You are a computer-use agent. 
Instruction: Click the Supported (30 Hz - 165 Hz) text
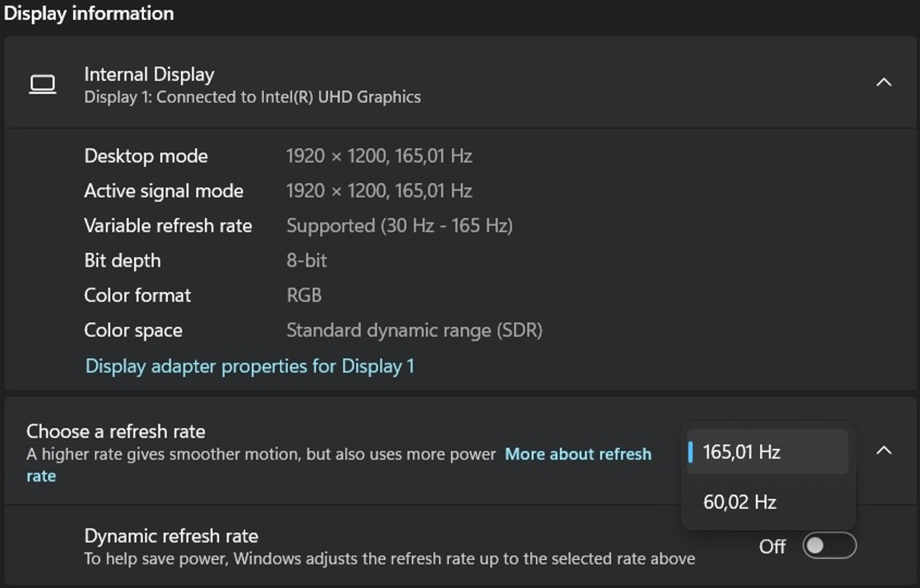(x=399, y=226)
